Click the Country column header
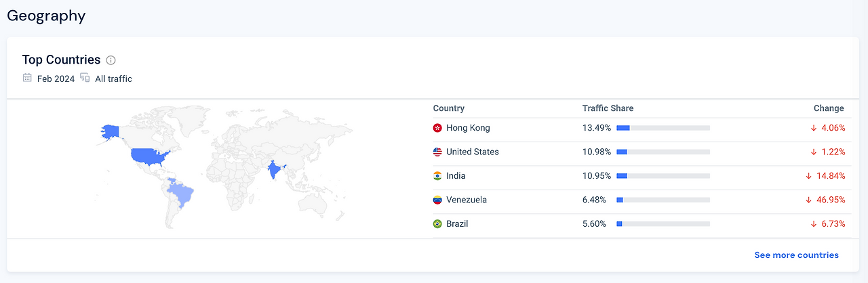Screen dimensions: 868x283 [449, 108]
